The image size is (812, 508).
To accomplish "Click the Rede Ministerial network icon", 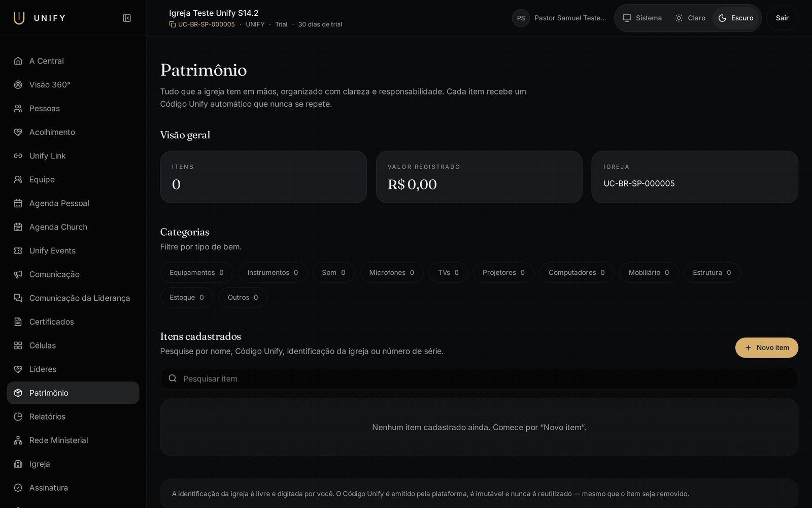I will (18, 440).
